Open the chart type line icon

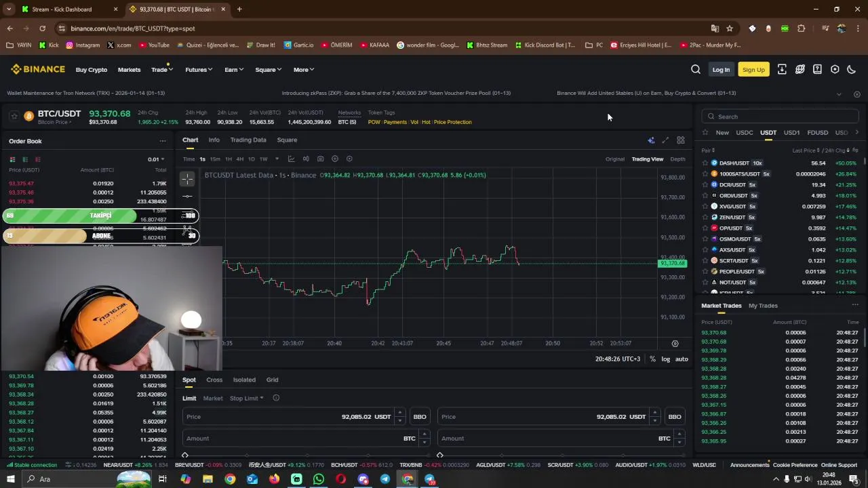tap(291, 159)
